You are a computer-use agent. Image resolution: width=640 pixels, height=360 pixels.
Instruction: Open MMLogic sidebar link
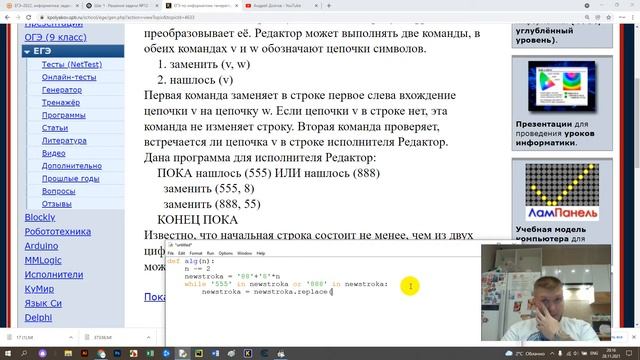(43, 260)
